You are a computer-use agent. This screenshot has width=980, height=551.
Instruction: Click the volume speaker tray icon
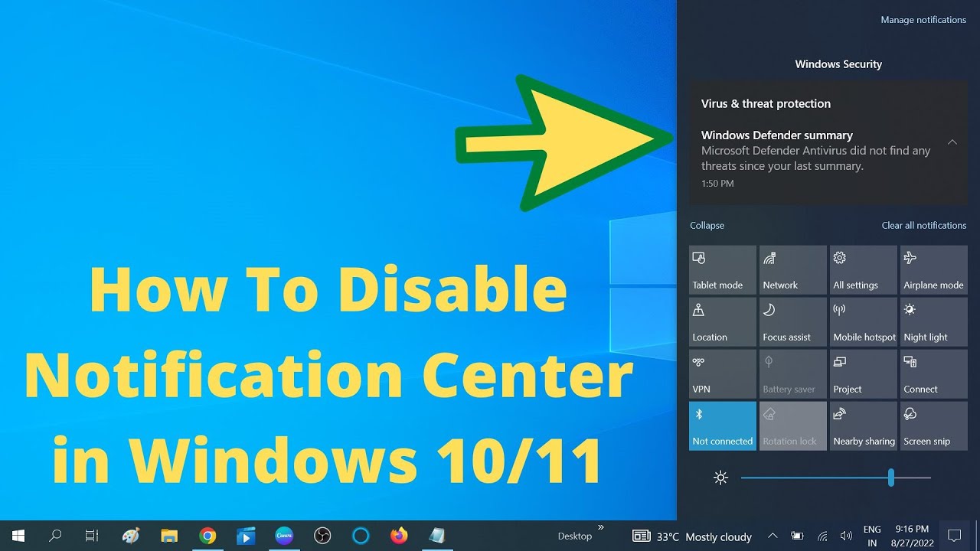click(846, 536)
